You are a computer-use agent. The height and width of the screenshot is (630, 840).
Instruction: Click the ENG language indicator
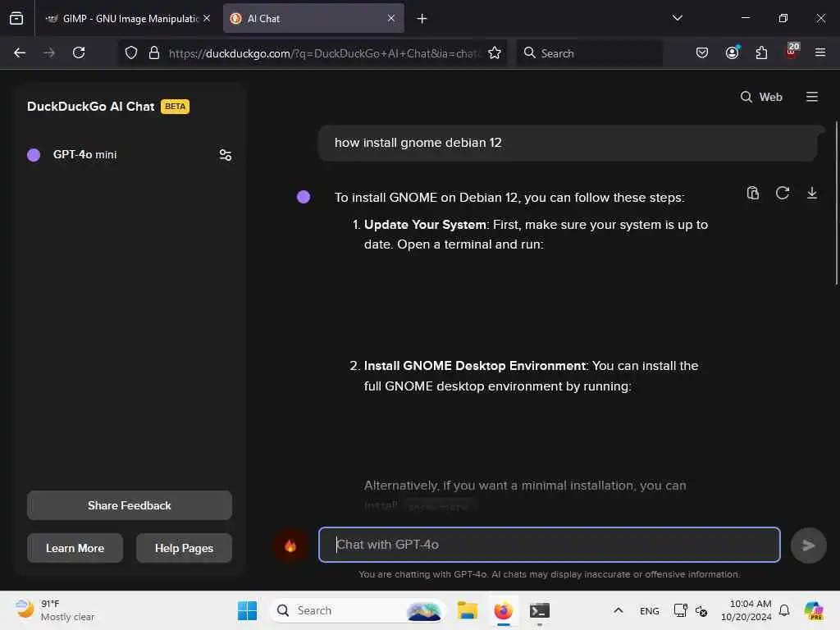650,611
